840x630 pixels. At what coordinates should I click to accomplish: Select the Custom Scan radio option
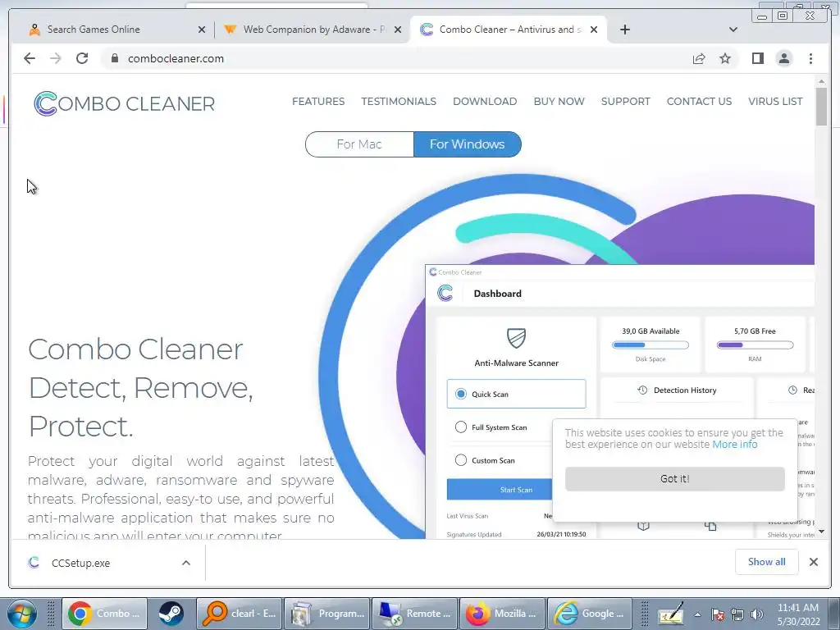click(461, 460)
